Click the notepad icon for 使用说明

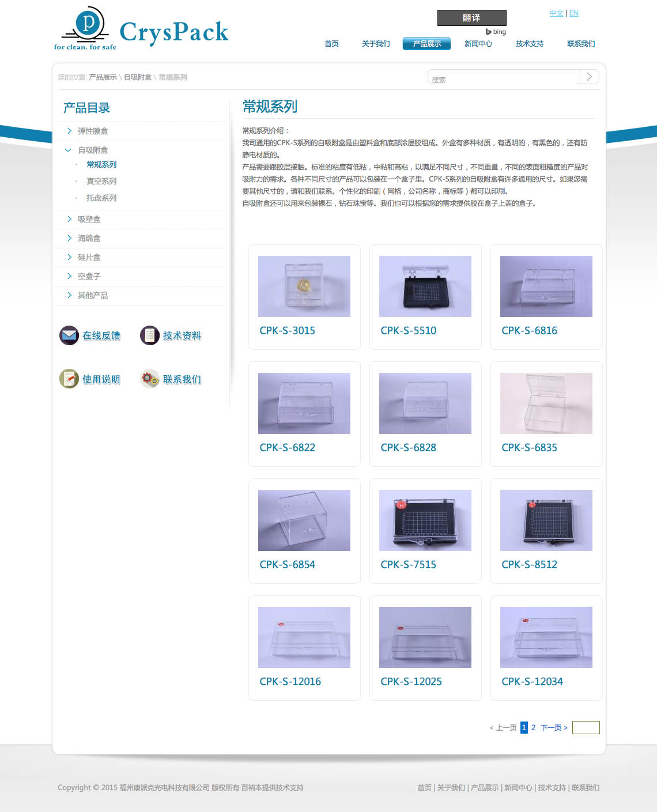pyautogui.click(x=69, y=379)
